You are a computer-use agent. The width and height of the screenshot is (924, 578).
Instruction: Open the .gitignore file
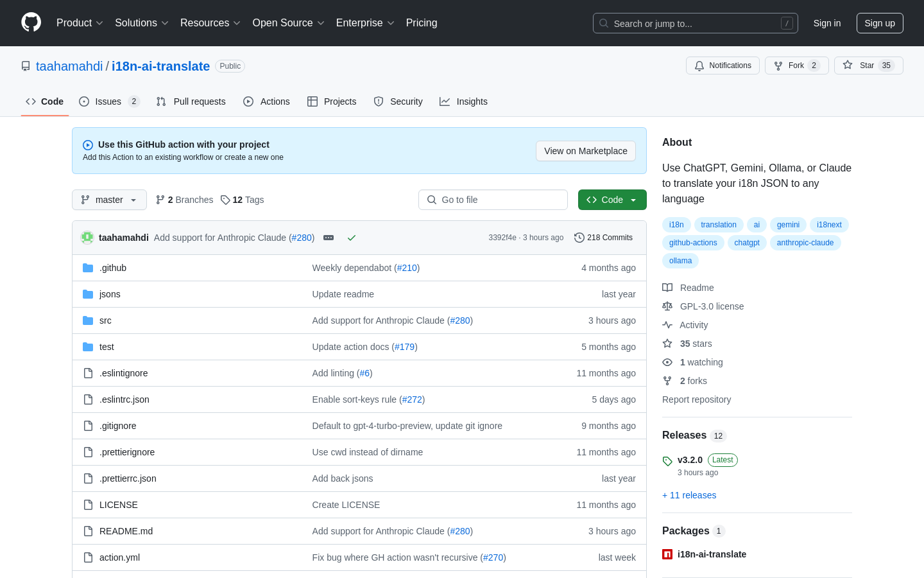point(117,426)
